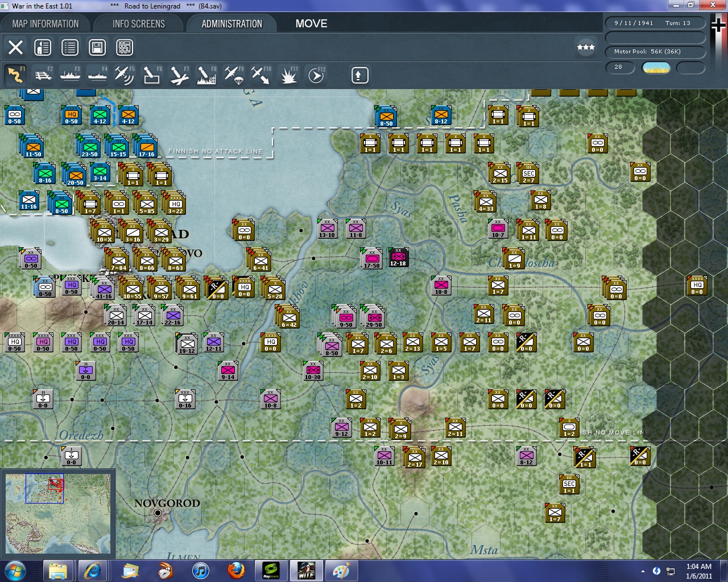Viewport: 728px width, 582px height.
Task: Select Air Transfer mode F10
Action: click(261, 75)
